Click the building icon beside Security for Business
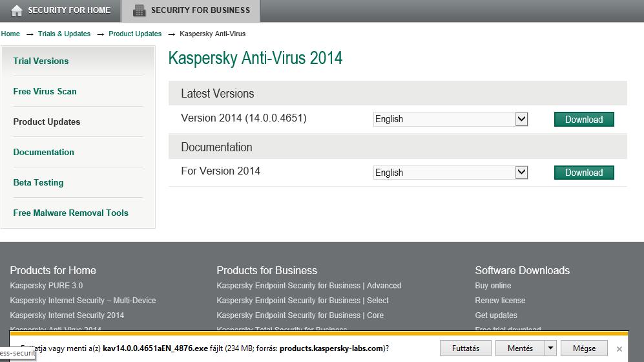The width and height of the screenshot is (644, 362). point(140,11)
